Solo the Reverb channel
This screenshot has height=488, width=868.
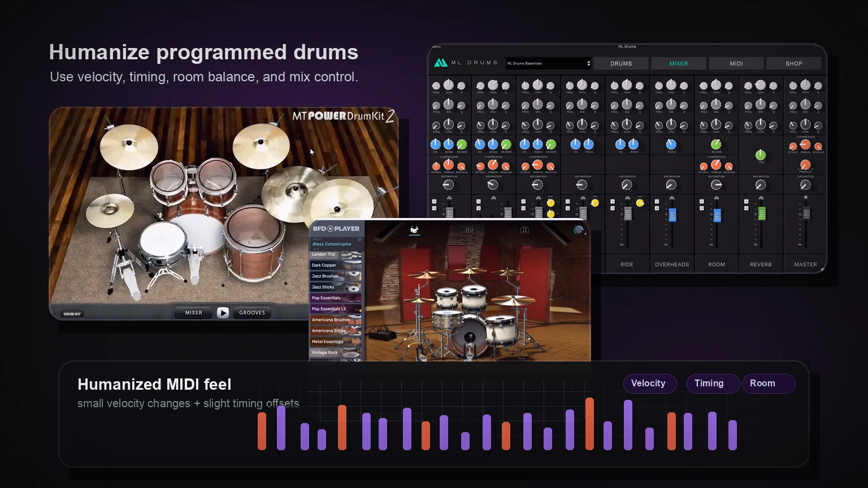747,201
